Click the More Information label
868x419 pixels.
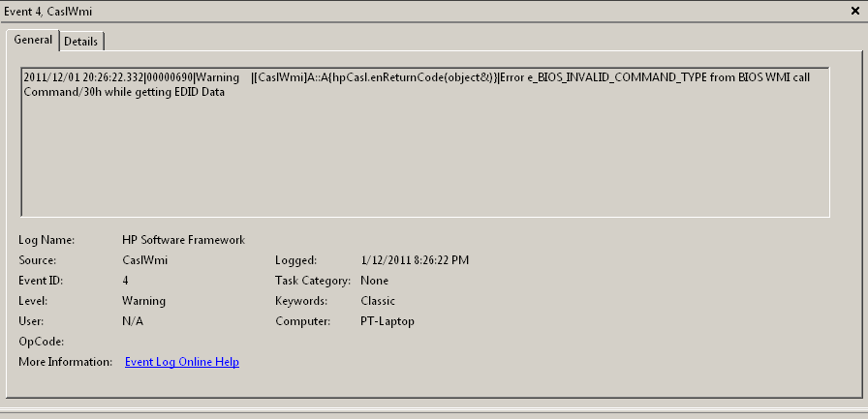tap(65, 362)
